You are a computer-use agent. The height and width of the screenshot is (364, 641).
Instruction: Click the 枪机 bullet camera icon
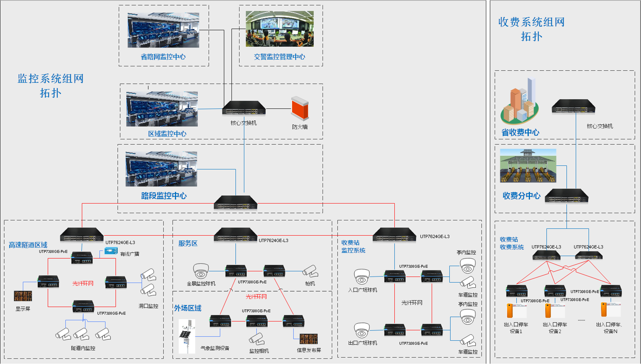[311, 271]
